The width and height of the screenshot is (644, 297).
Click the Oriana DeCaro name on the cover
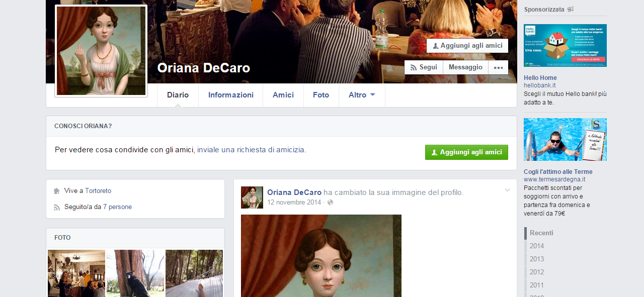[x=204, y=68]
